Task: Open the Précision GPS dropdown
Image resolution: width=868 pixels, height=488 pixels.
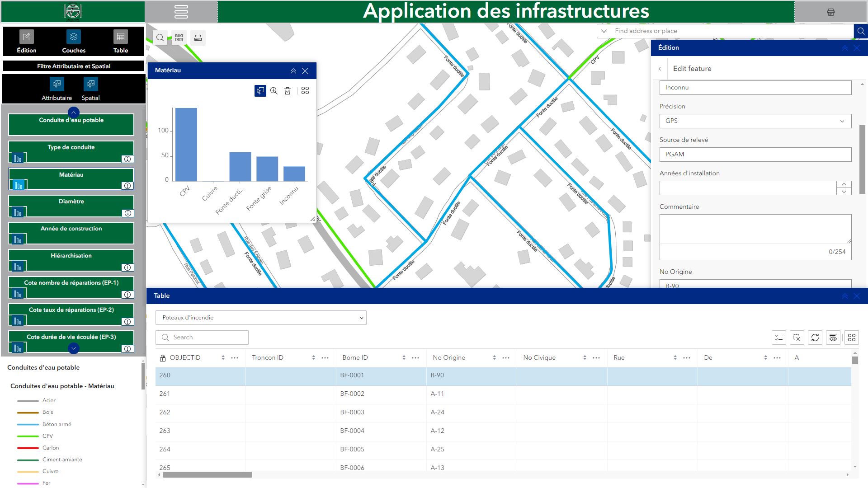Action: pyautogui.click(x=755, y=121)
